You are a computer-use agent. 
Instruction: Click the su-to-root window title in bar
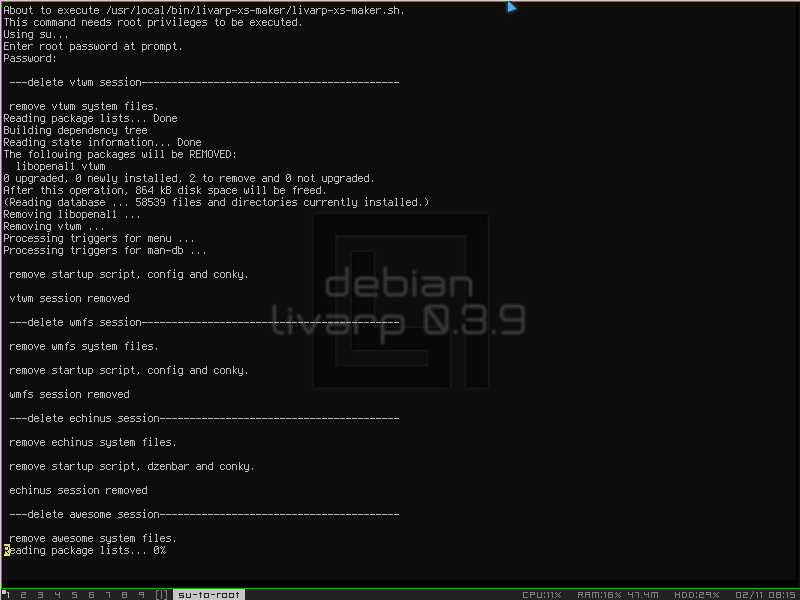tap(209, 594)
